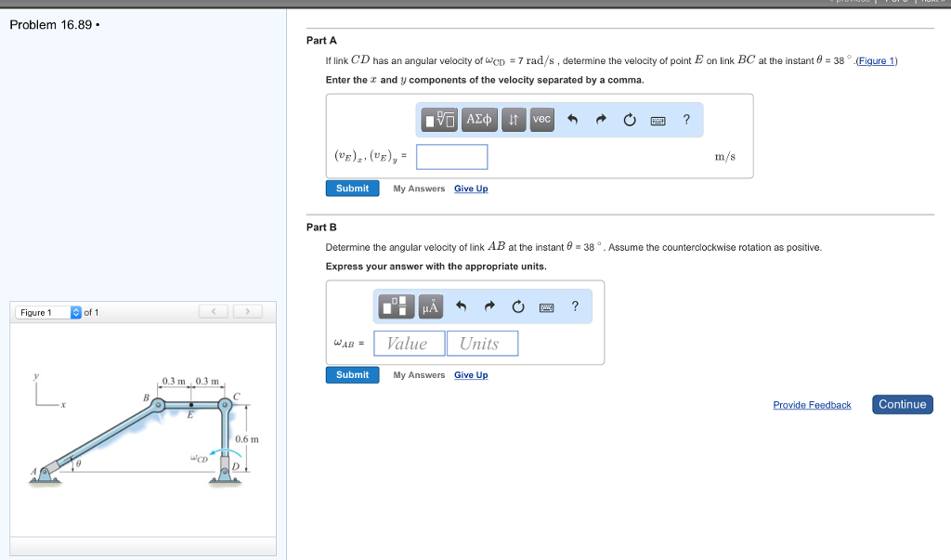Screen dimensions: 951x560
Task: Click the Give Up link in Part B
Action: pos(471,375)
